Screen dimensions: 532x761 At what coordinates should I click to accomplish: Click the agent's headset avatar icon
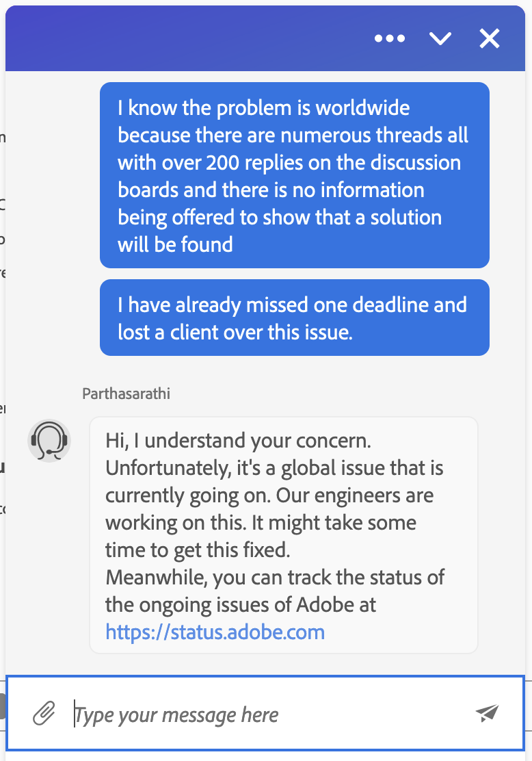pos(49,440)
